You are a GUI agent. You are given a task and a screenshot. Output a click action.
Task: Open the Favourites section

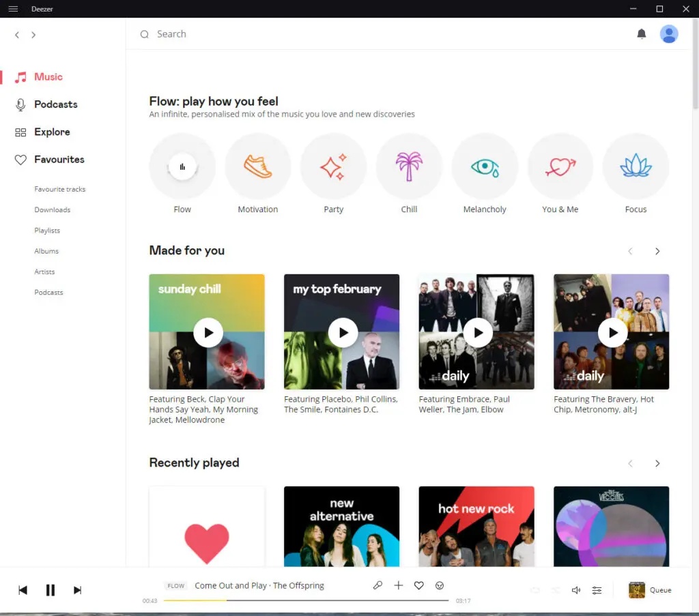pyautogui.click(x=49, y=160)
